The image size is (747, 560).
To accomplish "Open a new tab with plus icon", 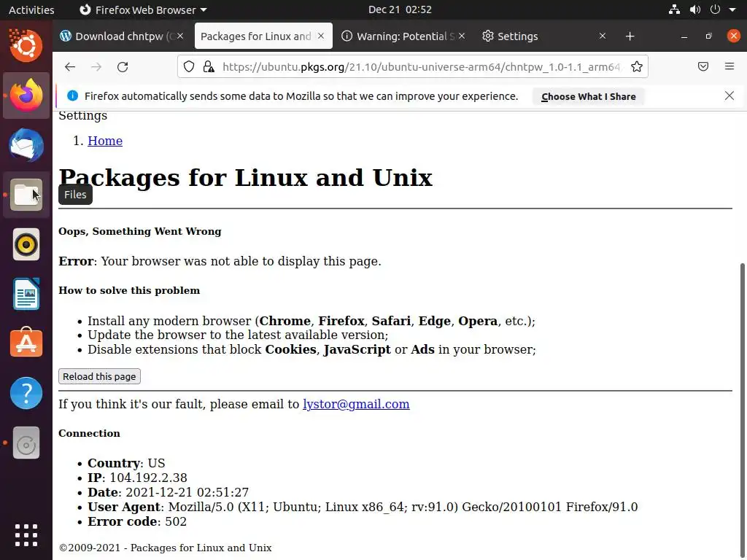I will click(630, 36).
